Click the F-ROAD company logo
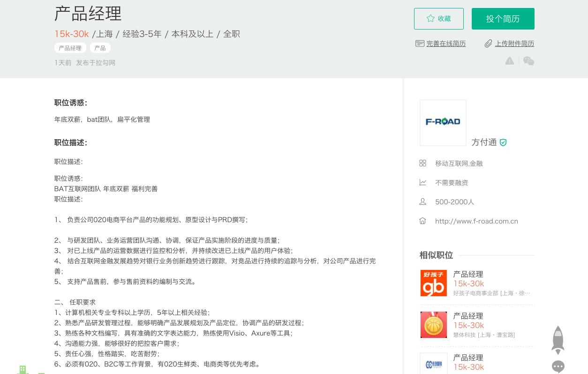Image resolution: width=588 pixels, height=374 pixels. 443,122
